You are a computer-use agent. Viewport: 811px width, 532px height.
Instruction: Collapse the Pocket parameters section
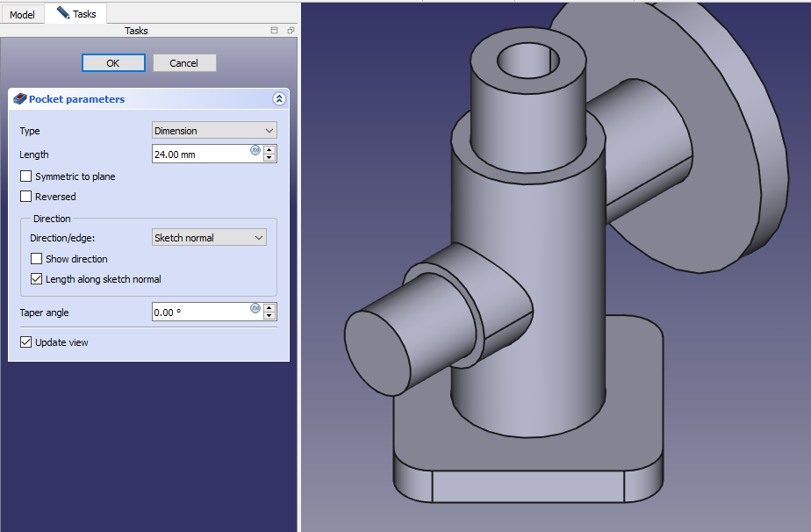[x=279, y=99]
